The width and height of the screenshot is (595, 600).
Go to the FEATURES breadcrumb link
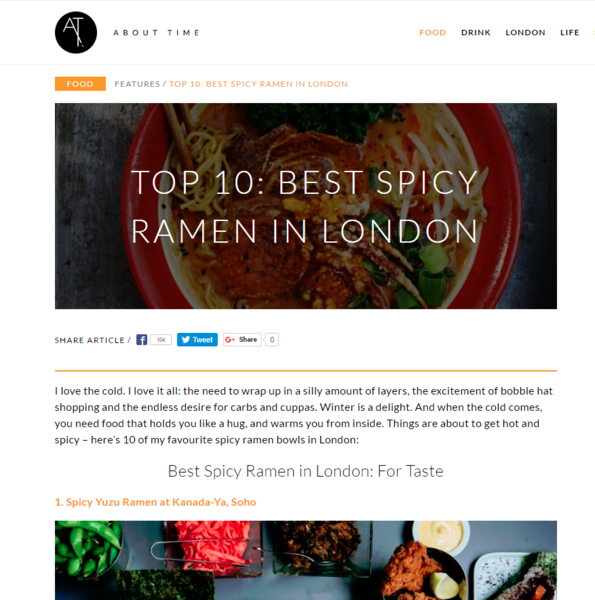pos(137,84)
